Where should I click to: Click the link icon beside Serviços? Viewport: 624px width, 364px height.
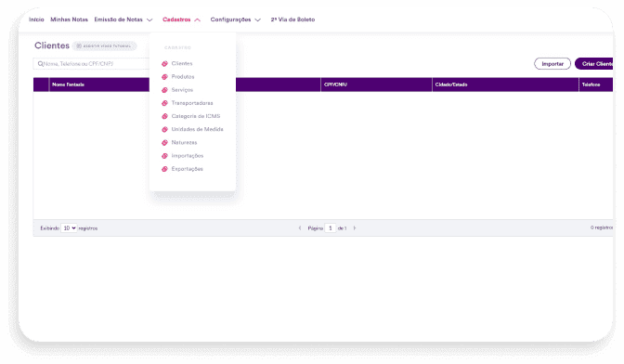tap(164, 90)
